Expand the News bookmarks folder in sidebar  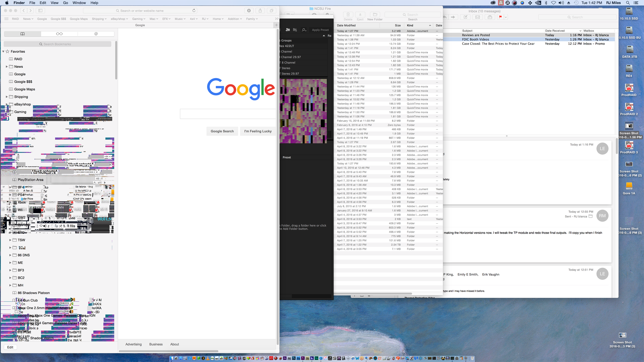[x=7, y=67]
